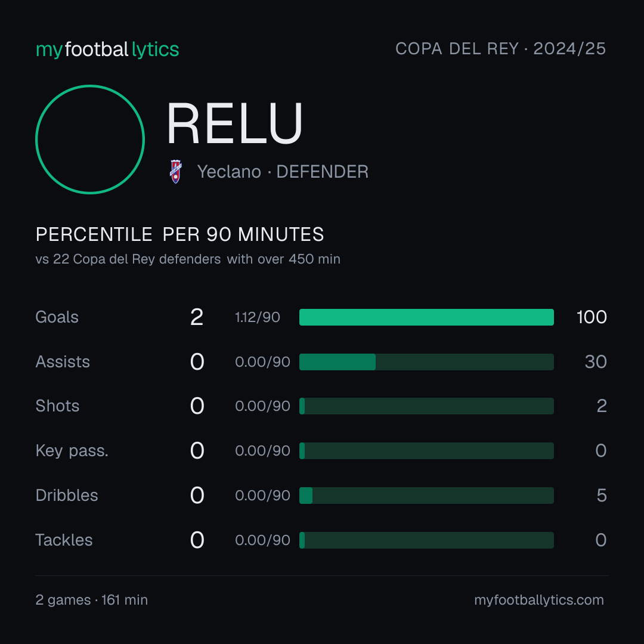Click the vs 22 Copa del Rey defenders subtitle
Screen dimensions: 644x644
[188, 259]
